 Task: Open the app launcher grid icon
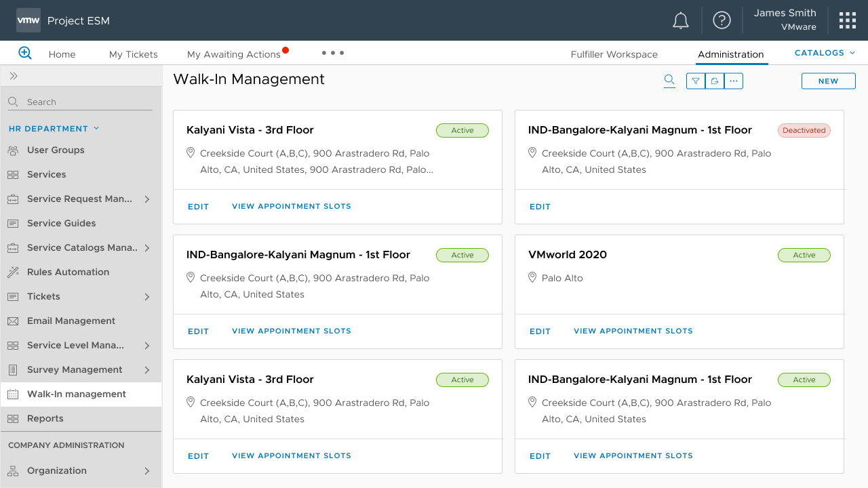click(847, 20)
